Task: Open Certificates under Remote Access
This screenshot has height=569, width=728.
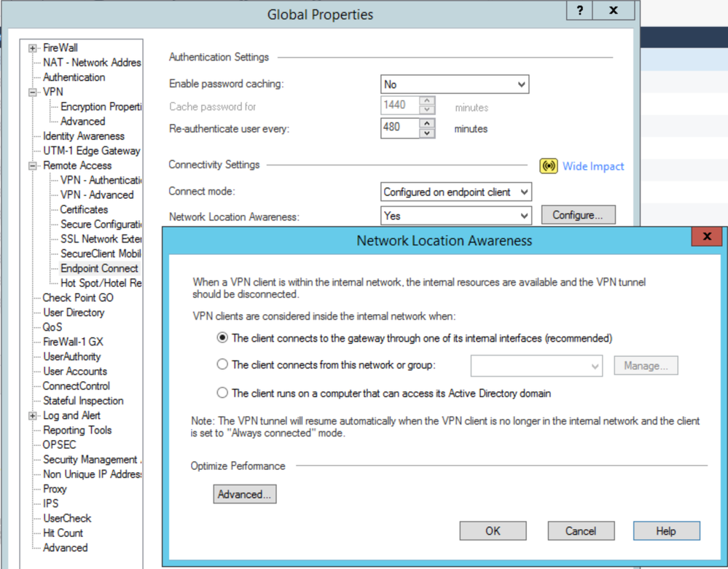Action: tap(84, 209)
